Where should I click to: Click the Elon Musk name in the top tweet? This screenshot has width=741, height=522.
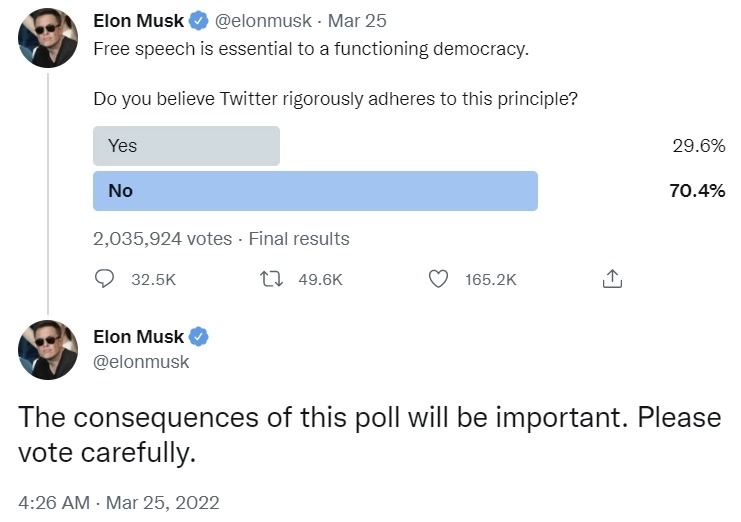pos(138,21)
